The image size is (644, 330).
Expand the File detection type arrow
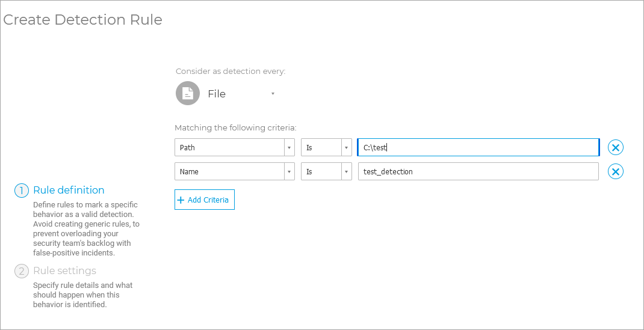click(273, 94)
